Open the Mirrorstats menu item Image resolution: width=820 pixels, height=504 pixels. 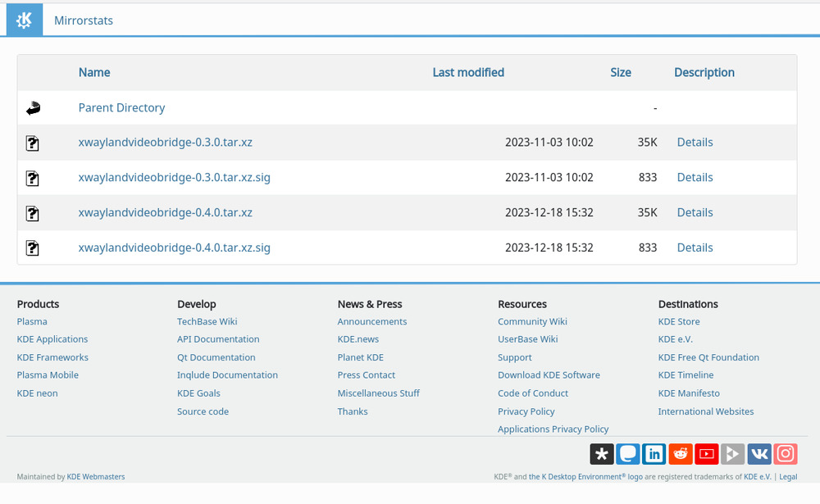coord(84,20)
